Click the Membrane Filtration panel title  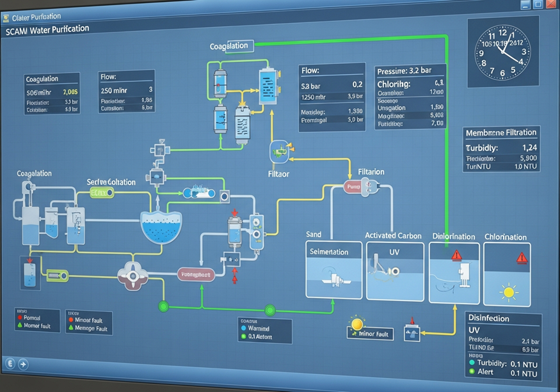tap(501, 133)
